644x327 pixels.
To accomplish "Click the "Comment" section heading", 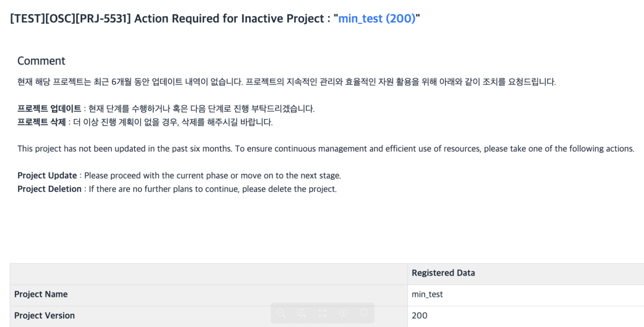I will pos(41,61).
